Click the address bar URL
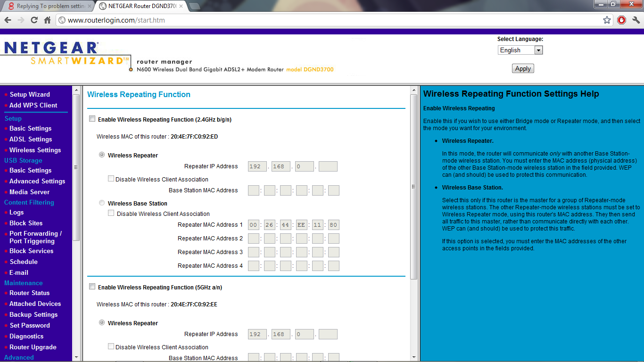The width and height of the screenshot is (644, 362). click(x=116, y=20)
